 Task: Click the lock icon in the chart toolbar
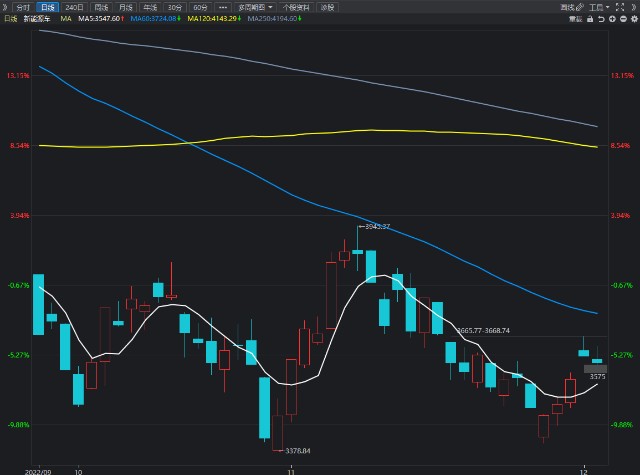[590, 19]
